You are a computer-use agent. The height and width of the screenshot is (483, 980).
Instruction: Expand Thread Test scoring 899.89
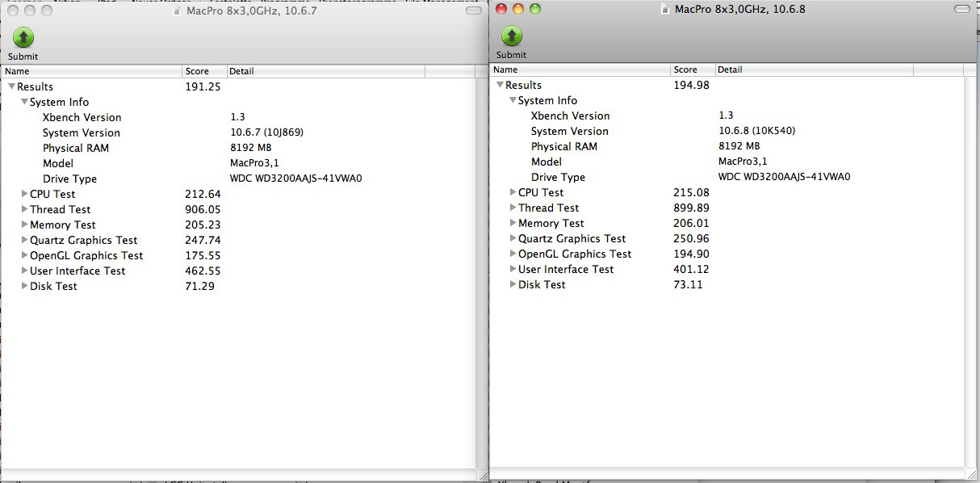click(513, 208)
